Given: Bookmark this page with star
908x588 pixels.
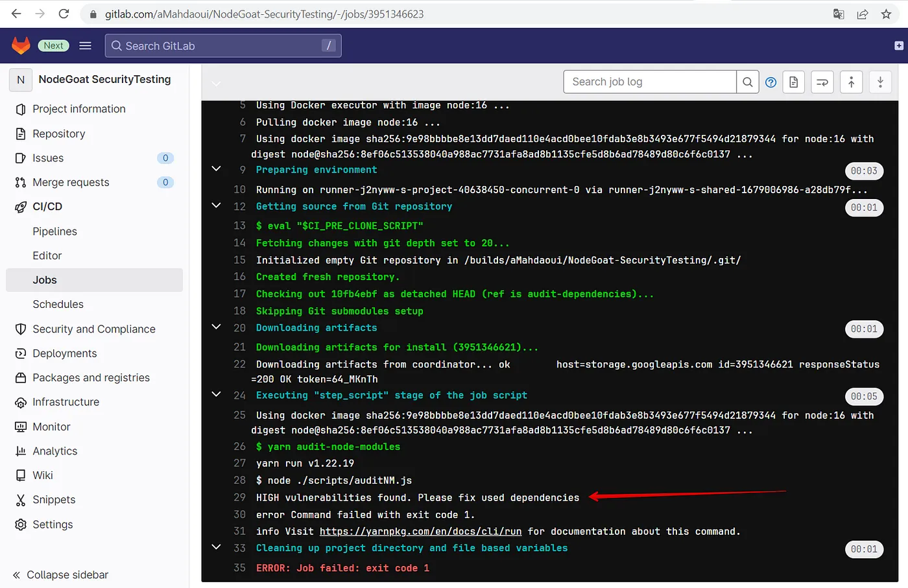Looking at the screenshot, I should coord(886,14).
